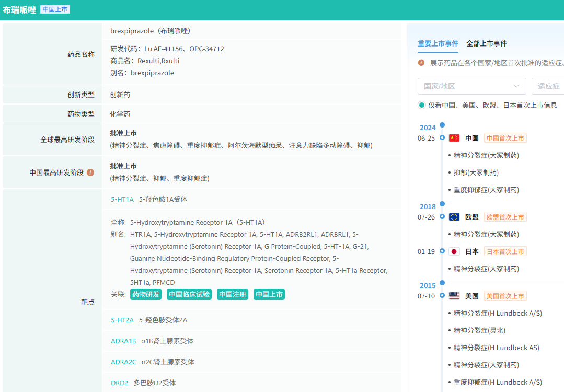Click the 药物研发 association tag

tap(146, 294)
